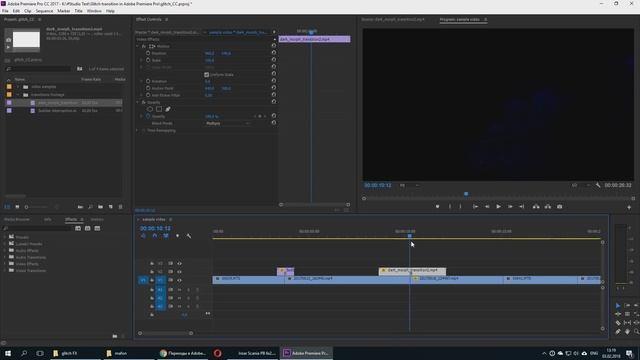Reset the Position parameter
The width and height of the screenshot is (640, 360).
pos(273,53)
